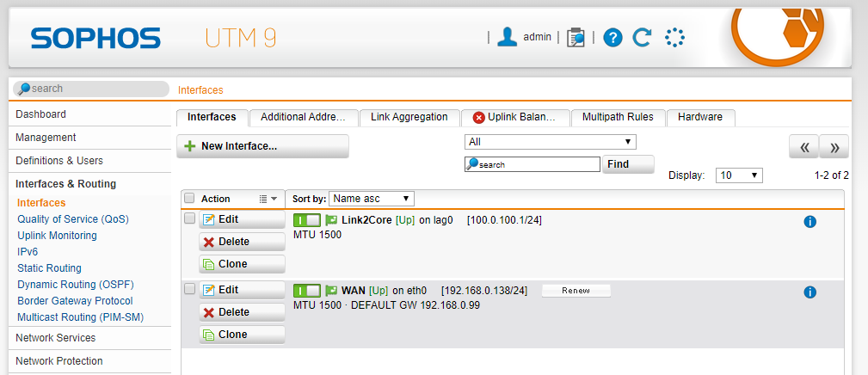
Task: Click the green interface icon for Link2Core
Action: [331, 220]
